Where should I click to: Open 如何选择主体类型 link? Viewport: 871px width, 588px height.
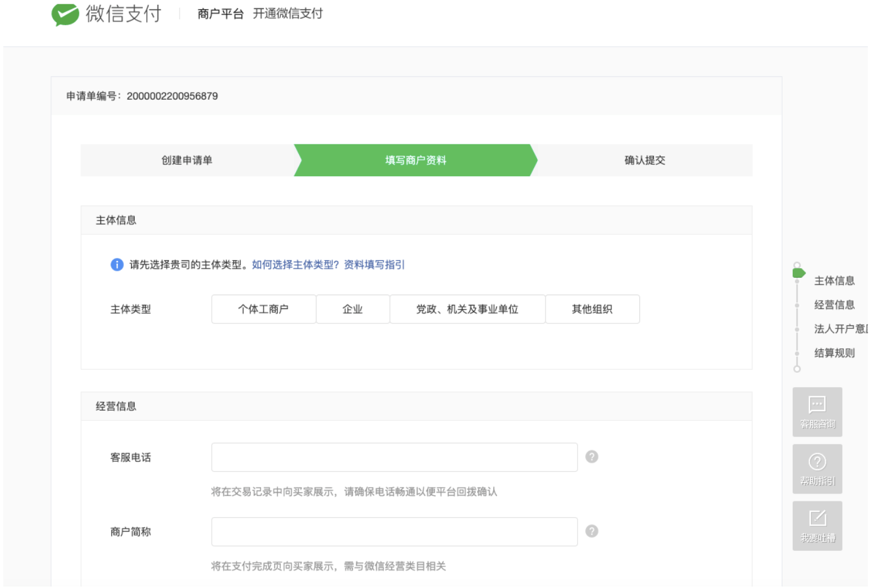295,265
